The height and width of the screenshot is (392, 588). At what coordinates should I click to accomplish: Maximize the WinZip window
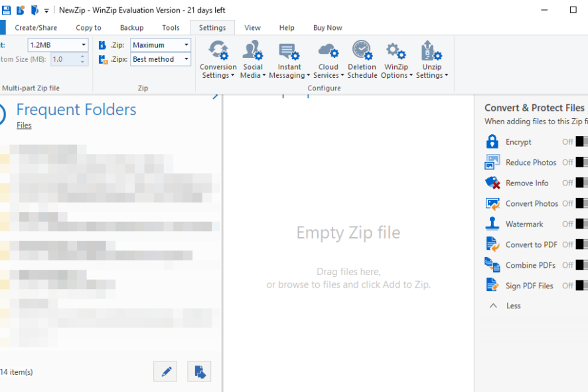[x=573, y=10]
